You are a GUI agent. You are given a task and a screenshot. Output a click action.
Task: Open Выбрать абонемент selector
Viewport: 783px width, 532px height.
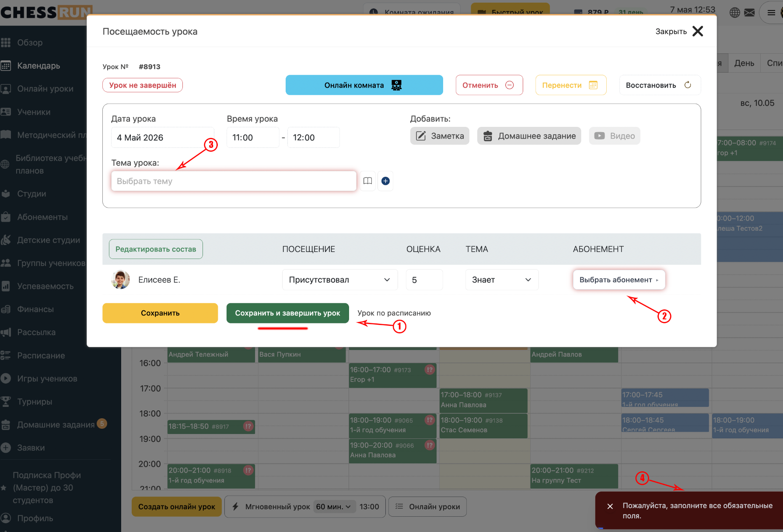click(619, 280)
